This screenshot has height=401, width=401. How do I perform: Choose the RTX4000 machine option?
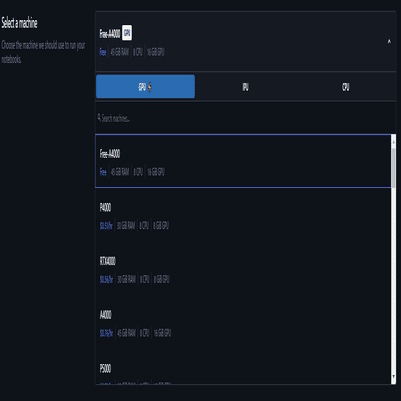tap(243, 269)
